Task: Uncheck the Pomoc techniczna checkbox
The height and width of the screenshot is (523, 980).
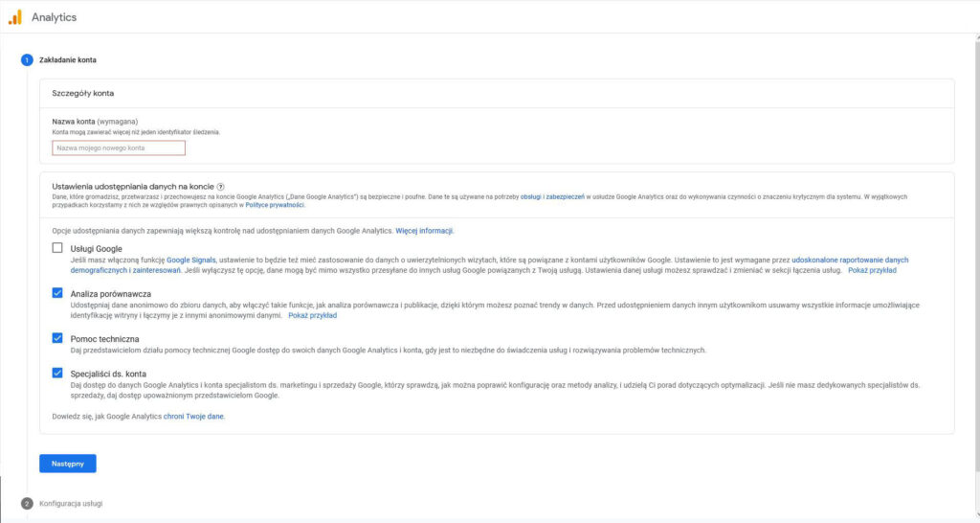Action: (57, 338)
